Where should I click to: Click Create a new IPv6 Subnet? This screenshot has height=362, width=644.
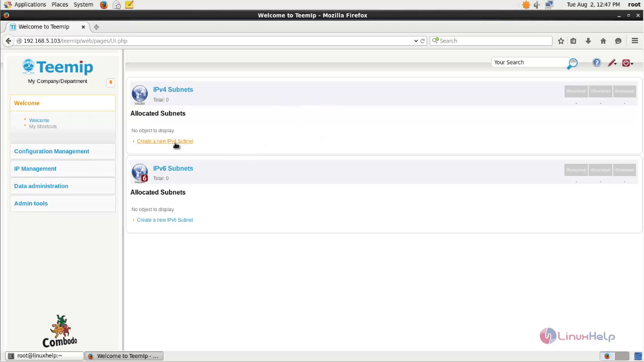(x=165, y=220)
